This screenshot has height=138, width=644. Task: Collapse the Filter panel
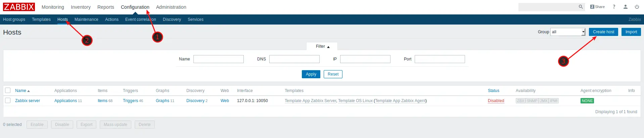click(x=322, y=46)
